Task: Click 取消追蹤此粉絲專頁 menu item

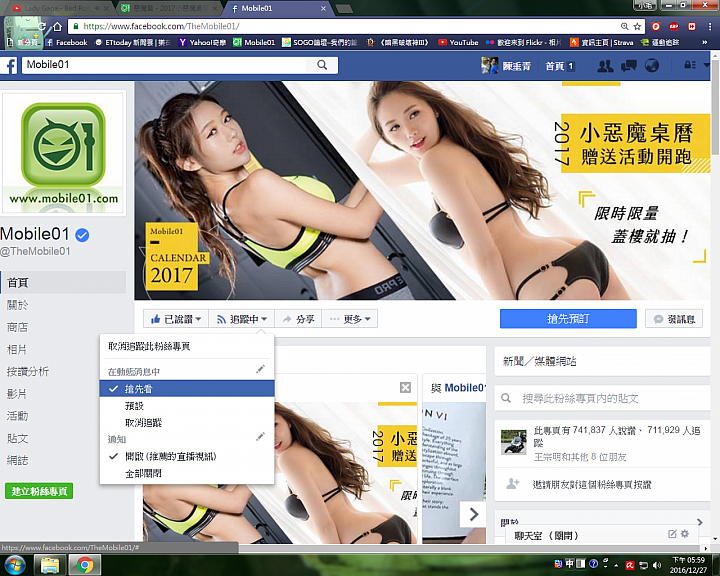Action: [x=187, y=346]
